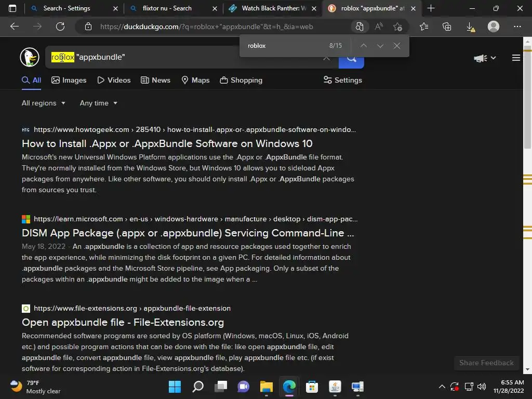532x399 pixels.
Task: Expand the All regions filter
Action: click(x=44, y=103)
